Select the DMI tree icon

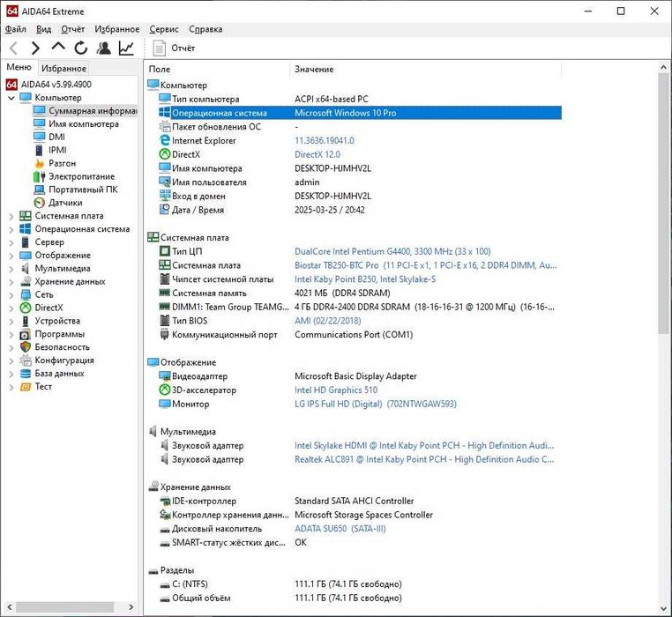(x=40, y=137)
